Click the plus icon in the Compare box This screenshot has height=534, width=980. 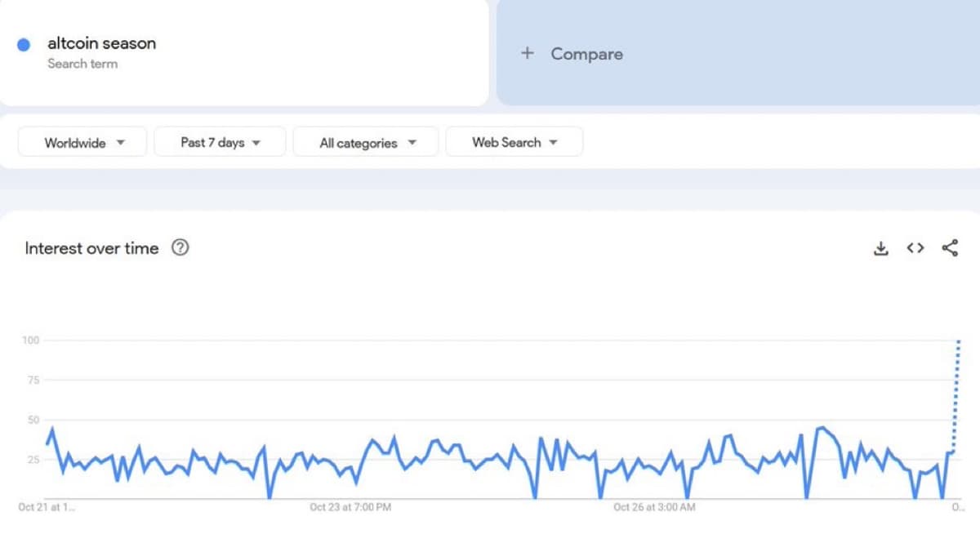[x=526, y=53]
